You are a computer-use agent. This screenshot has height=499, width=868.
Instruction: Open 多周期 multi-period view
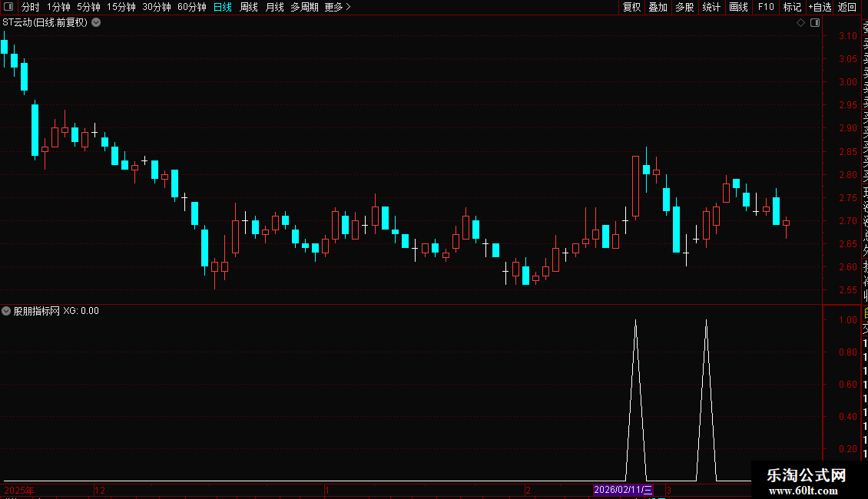point(304,7)
